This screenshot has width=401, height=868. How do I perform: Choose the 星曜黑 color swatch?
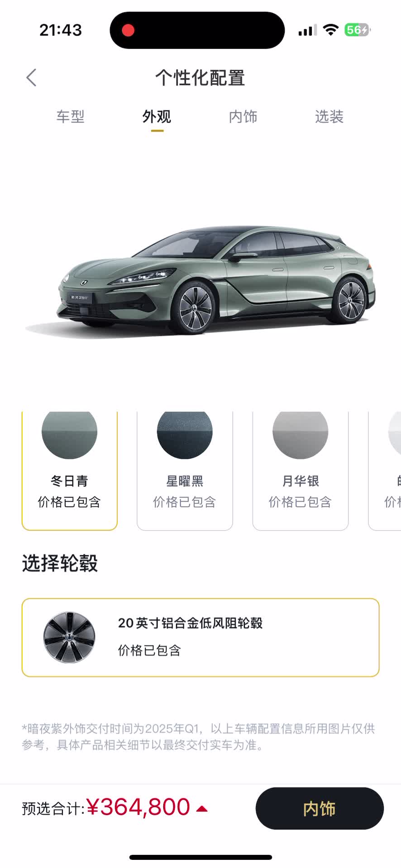(185, 470)
